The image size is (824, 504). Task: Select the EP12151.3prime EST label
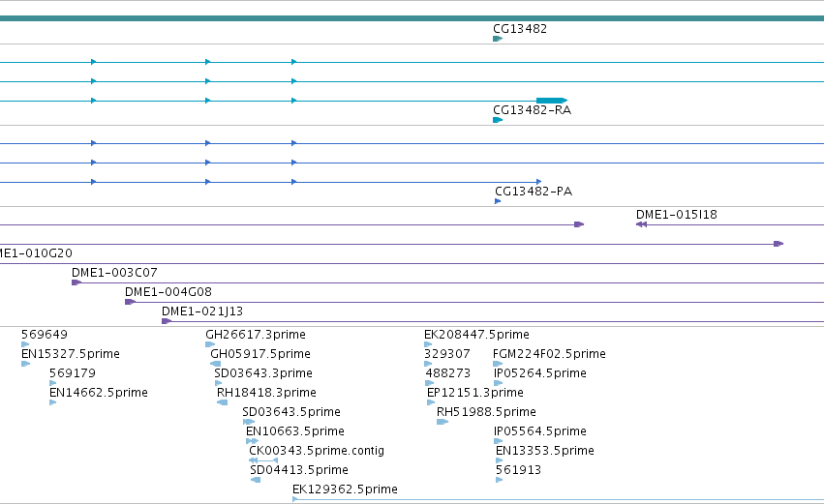475,393
